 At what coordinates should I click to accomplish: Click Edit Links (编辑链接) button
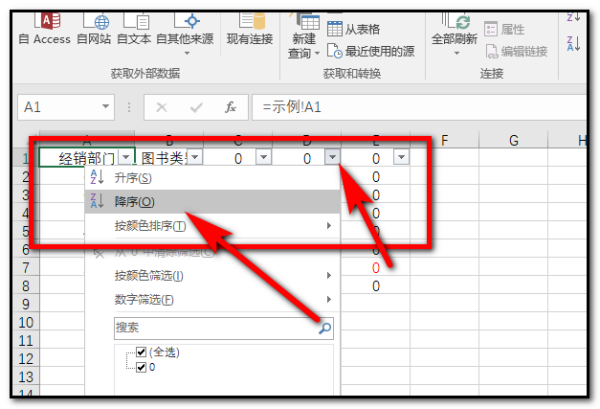pos(517,51)
